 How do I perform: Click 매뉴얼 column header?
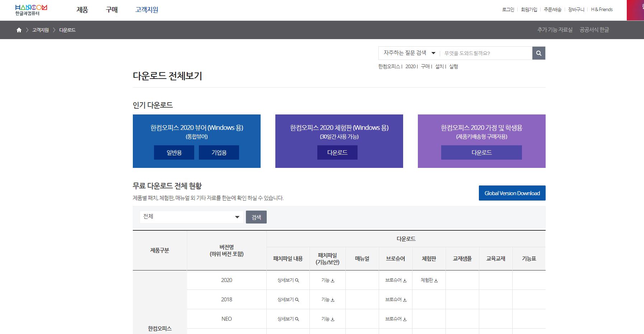(x=362, y=259)
